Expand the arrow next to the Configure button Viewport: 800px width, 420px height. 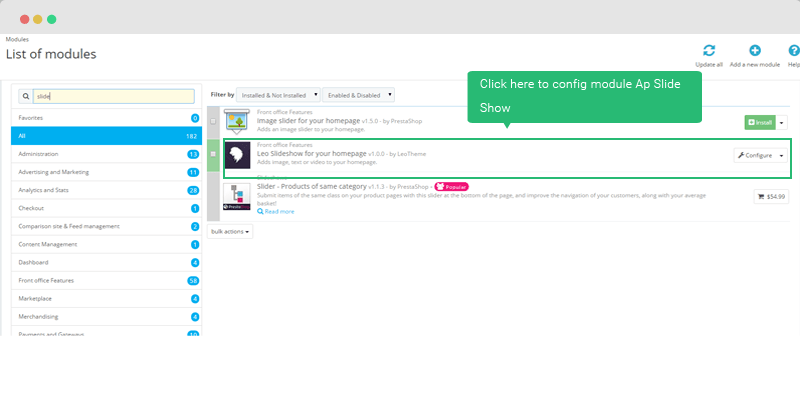[x=782, y=156]
